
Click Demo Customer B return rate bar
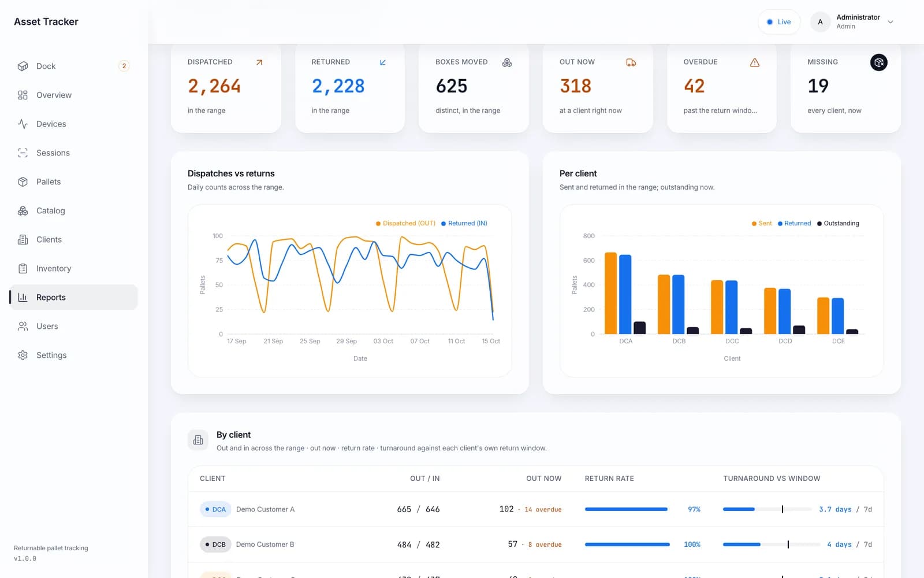click(627, 544)
